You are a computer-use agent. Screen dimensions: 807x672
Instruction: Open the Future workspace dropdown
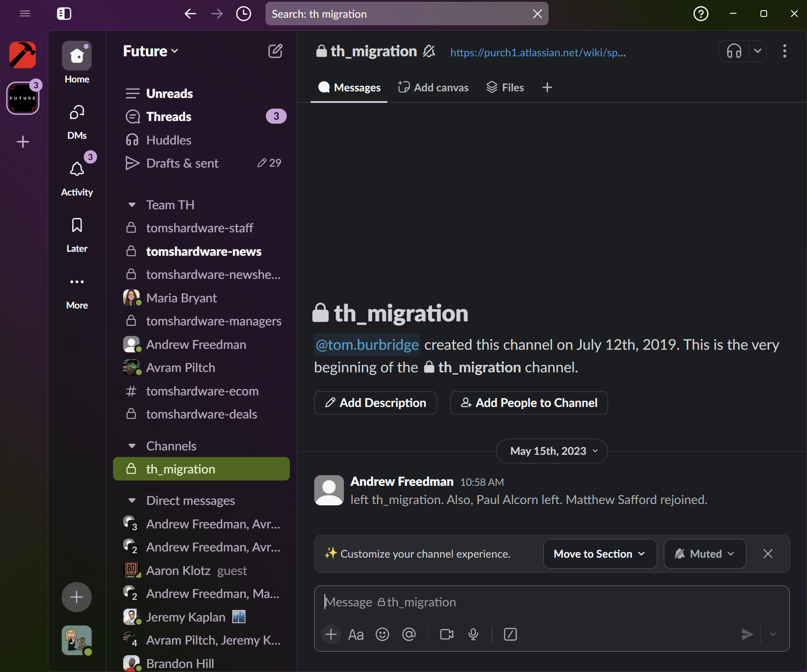pos(151,51)
